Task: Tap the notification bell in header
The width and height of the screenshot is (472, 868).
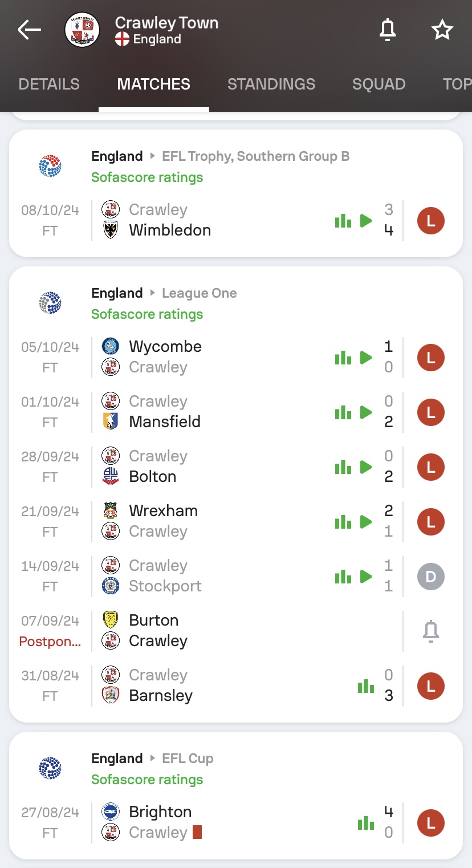Action: tap(388, 30)
